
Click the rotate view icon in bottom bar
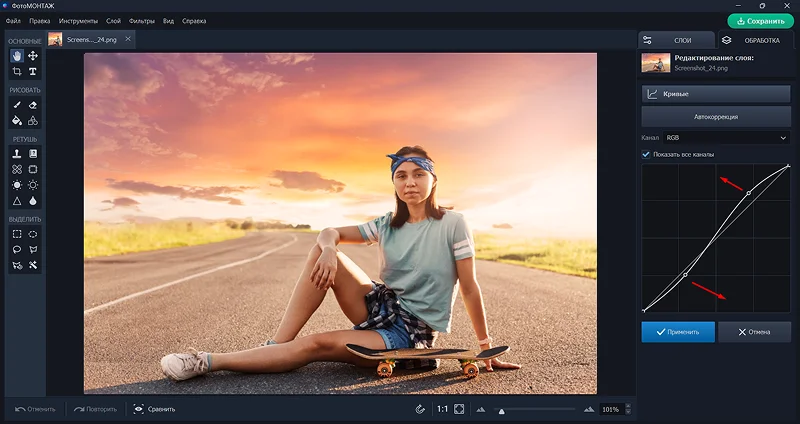(x=420, y=409)
